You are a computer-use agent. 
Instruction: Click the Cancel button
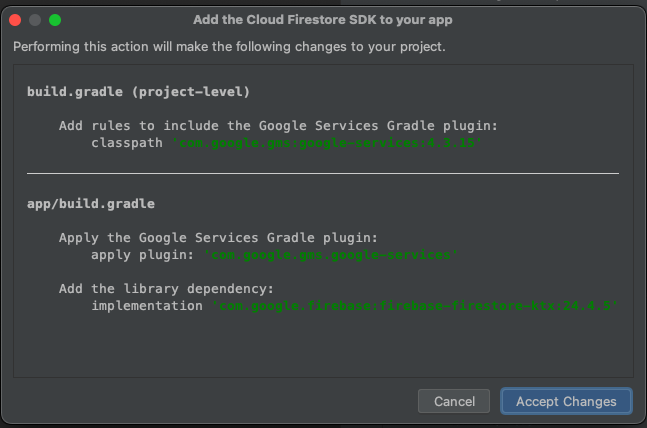coord(454,401)
